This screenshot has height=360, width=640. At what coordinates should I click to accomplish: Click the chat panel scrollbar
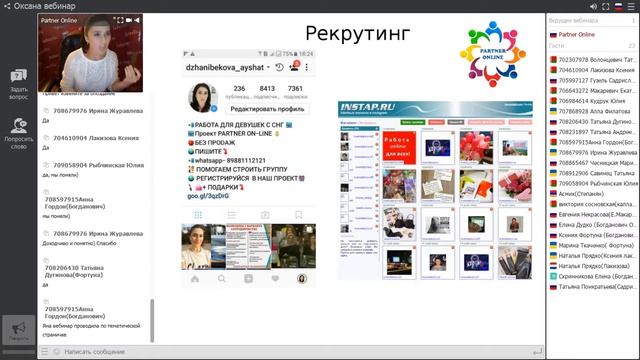[x=152, y=320]
